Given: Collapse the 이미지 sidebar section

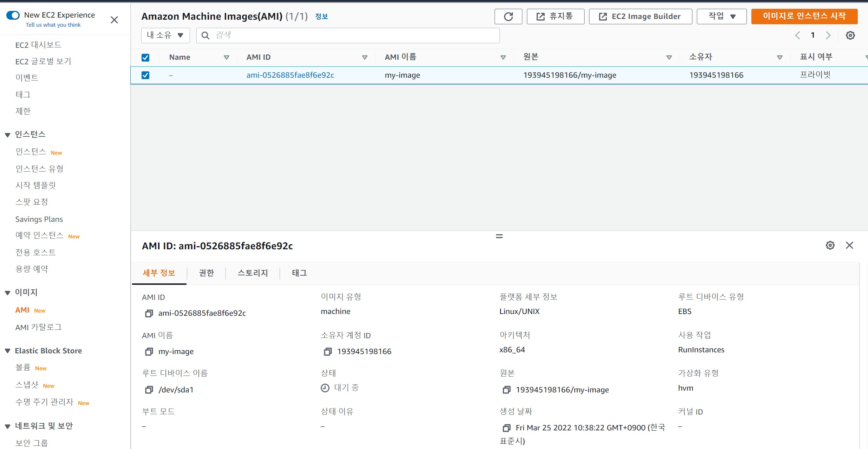Looking at the screenshot, I should pos(8,293).
